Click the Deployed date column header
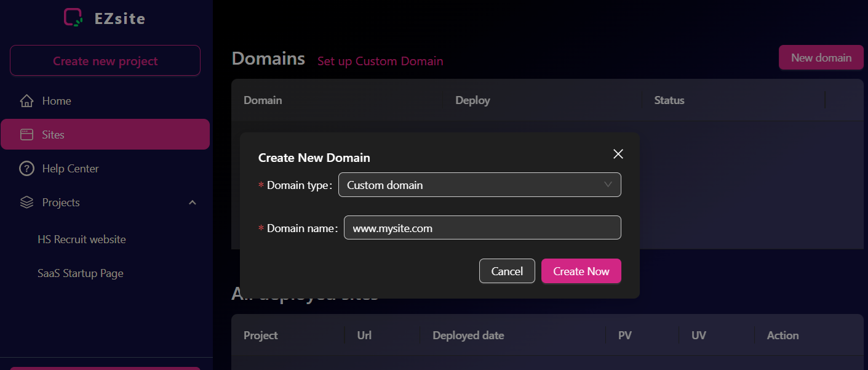The height and width of the screenshot is (370, 868). [x=468, y=336]
